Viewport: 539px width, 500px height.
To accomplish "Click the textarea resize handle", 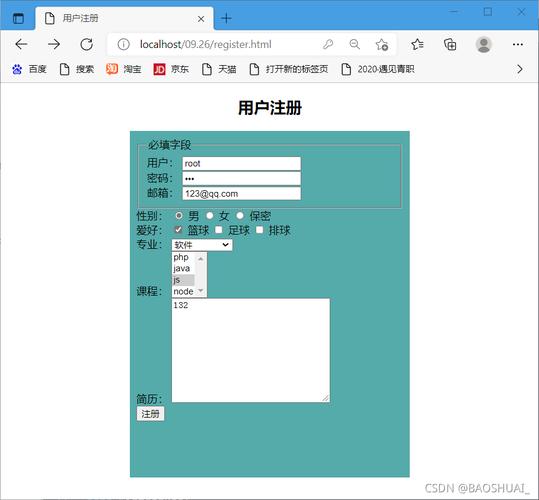I will point(326,398).
